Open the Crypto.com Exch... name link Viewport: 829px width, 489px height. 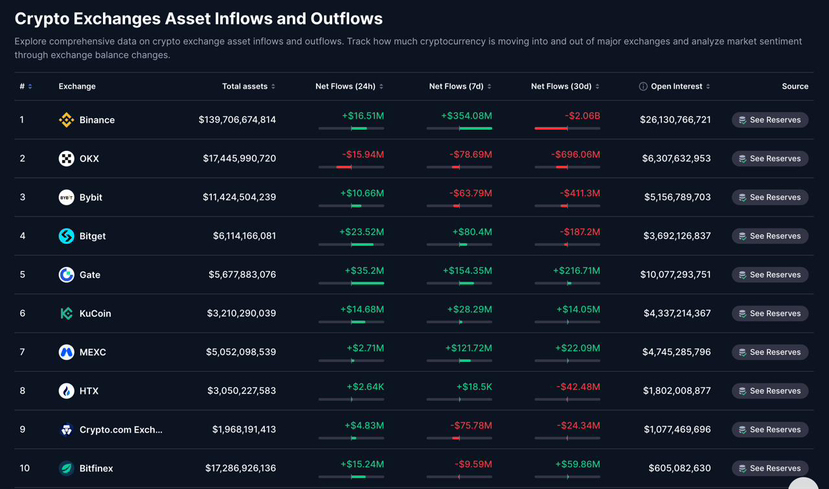tap(121, 429)
